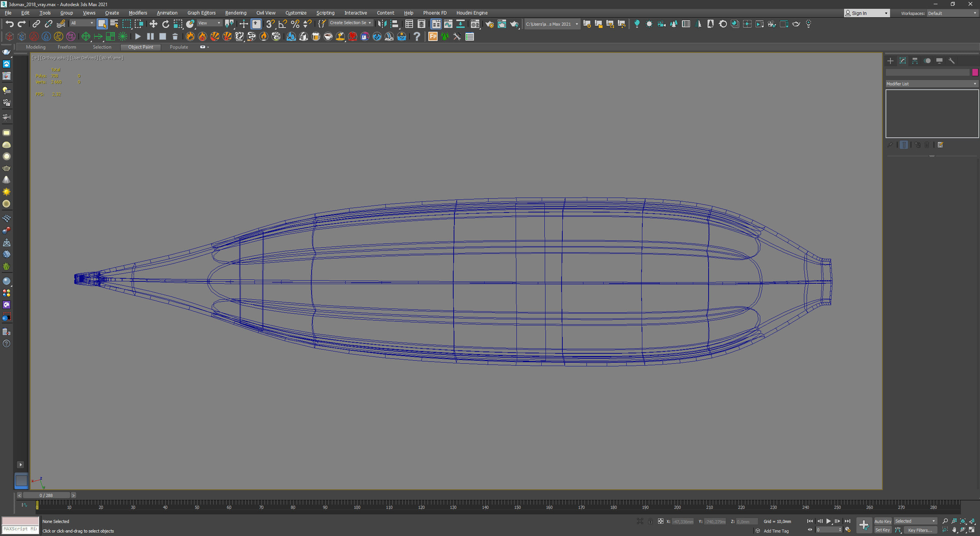Image resolution: width=980 pixels, height=536 pixels.
Task: Open the Workspaces Default dropdown
Action: click(952, 13)
